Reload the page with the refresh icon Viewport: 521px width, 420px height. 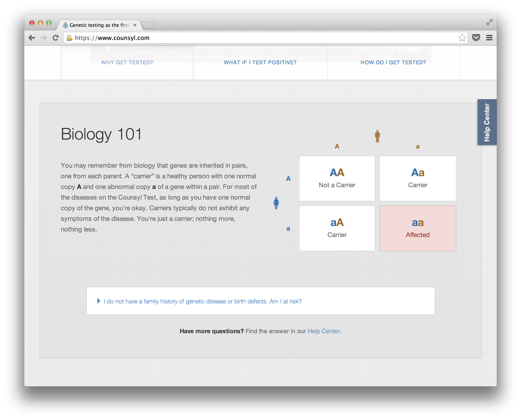(56, 38)
